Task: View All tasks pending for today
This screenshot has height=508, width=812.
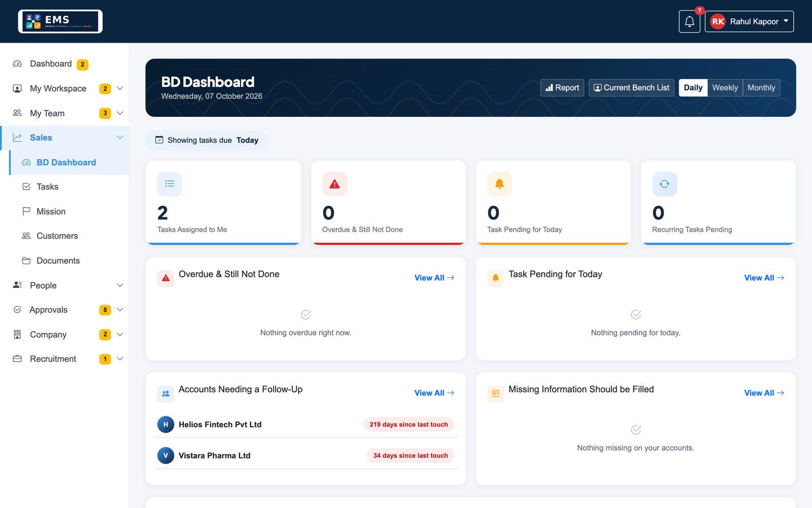Action: [764, 278]
